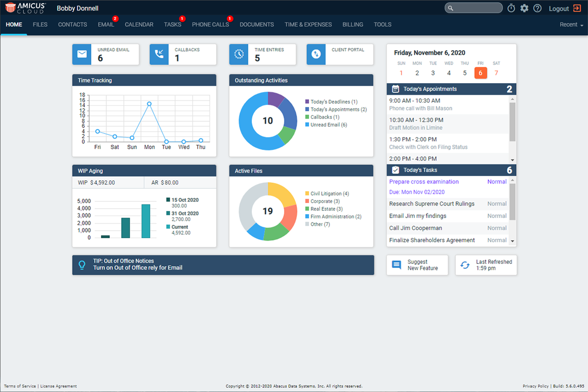Image resolution: width=588 pixels, height=392 pixels.
Task: Select the Finalize Shareholders Agreement task
Action: [448, 241]
